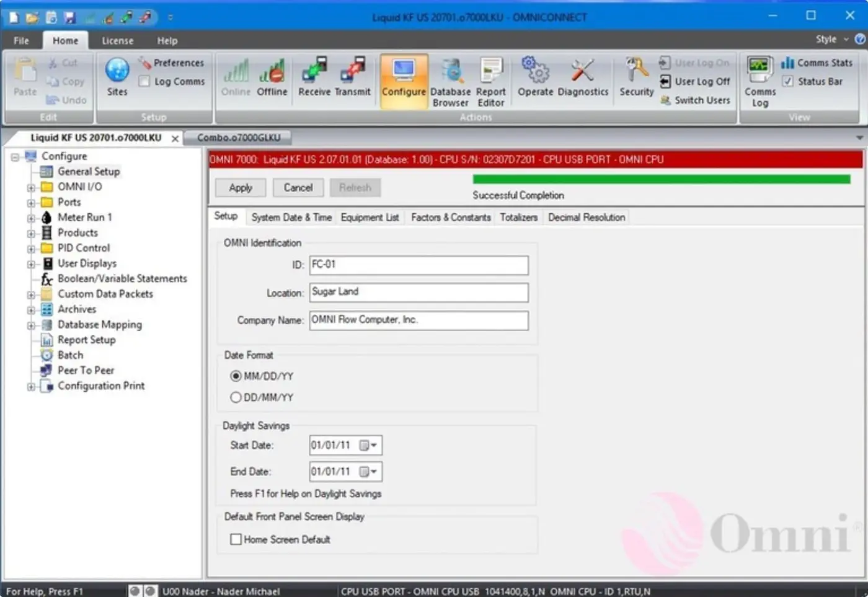Show Comms Stats
This screenshot has height=597, width=868.
tap(817, 63)
